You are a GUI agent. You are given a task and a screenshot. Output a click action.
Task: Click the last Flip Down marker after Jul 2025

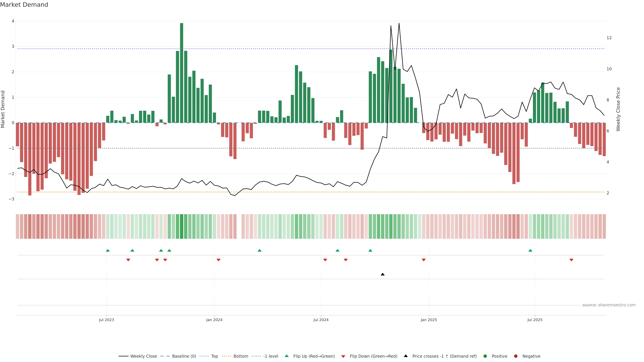coord(571,260)
